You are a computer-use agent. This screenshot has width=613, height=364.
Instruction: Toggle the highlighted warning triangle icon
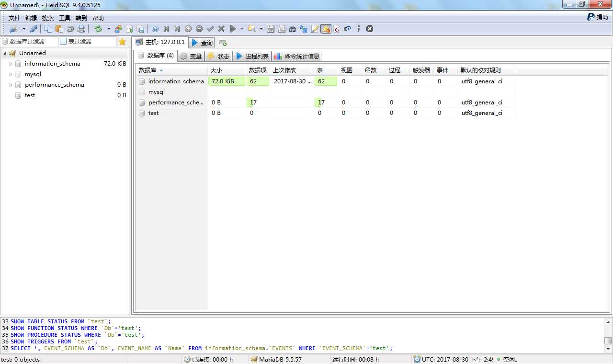point(326,29)
